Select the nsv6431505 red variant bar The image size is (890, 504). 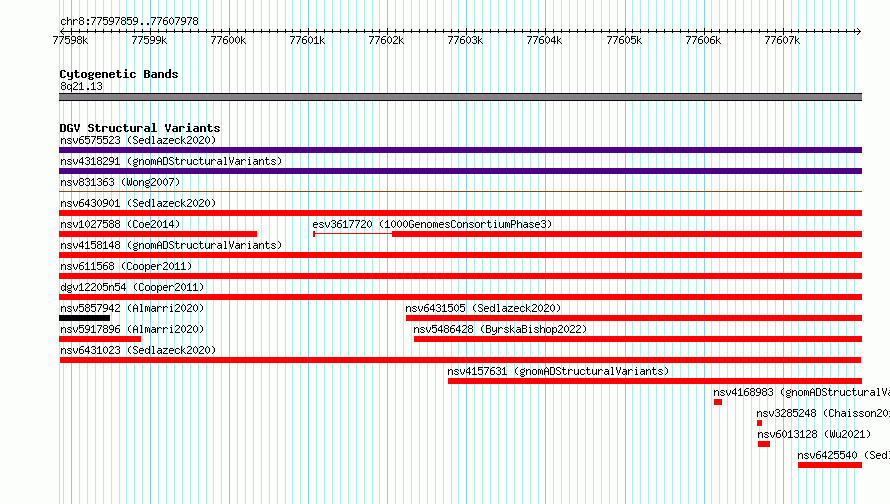pos(634,318)
